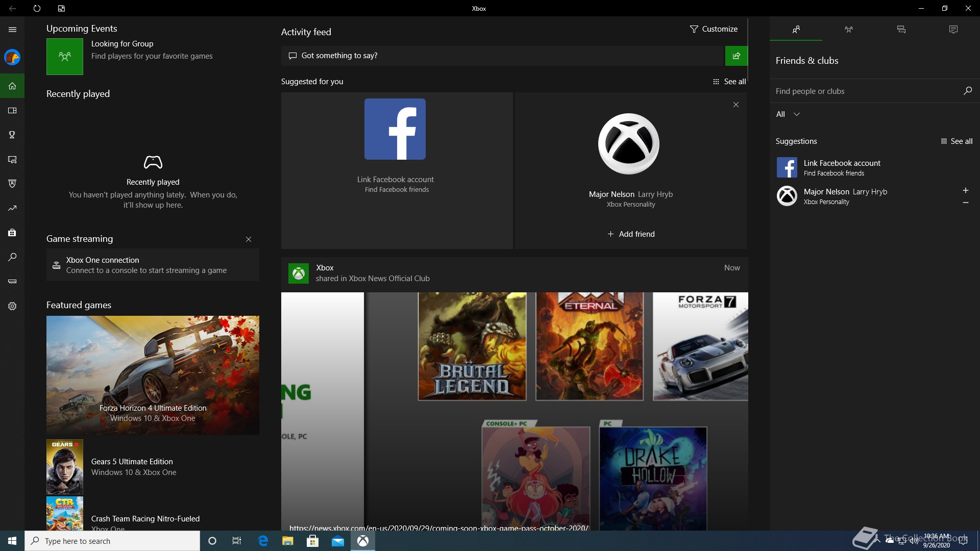
Task: Click the taskbar search box
Action: pos(112,541)
